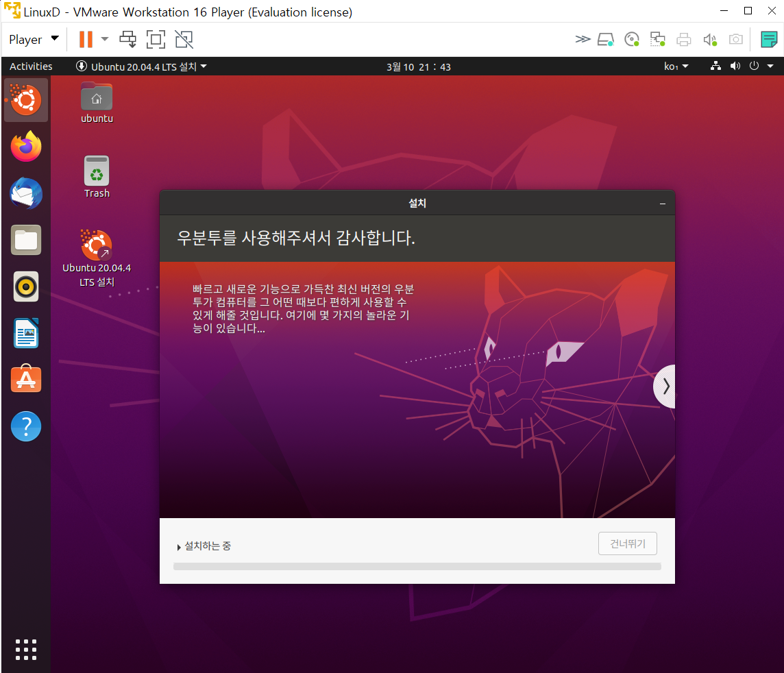Open the system menu arrow in Ubuntu panel
This screenshot has height=673, width=784.
coord(770,66)
